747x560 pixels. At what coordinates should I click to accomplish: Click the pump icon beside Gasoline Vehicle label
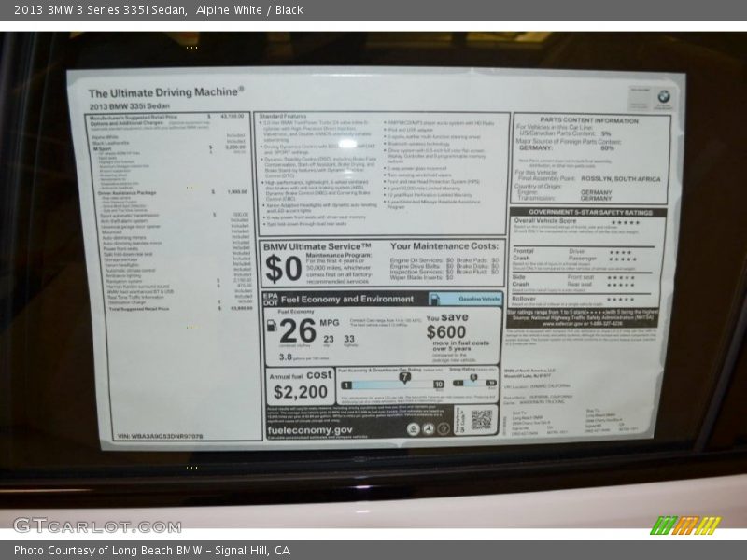(434, 299)
